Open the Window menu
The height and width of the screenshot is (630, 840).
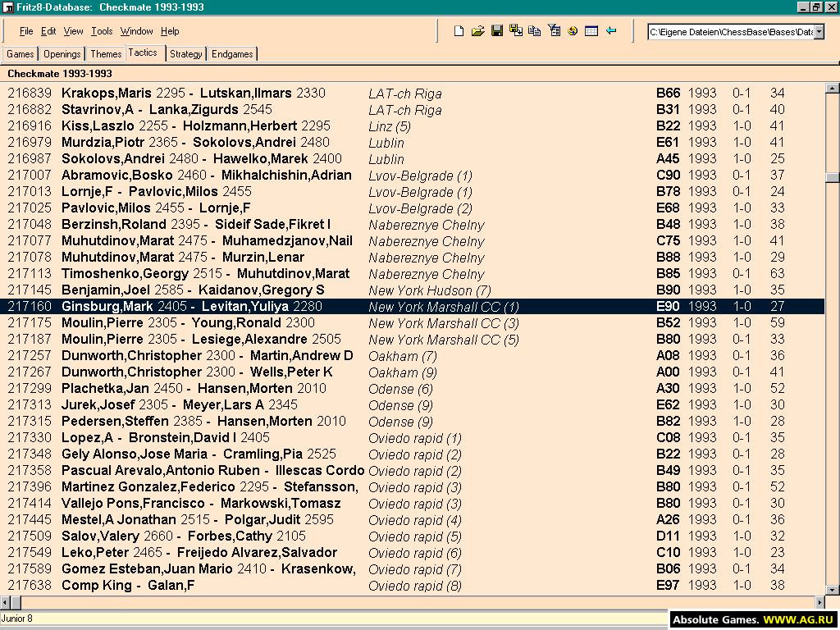coord(137,31)
